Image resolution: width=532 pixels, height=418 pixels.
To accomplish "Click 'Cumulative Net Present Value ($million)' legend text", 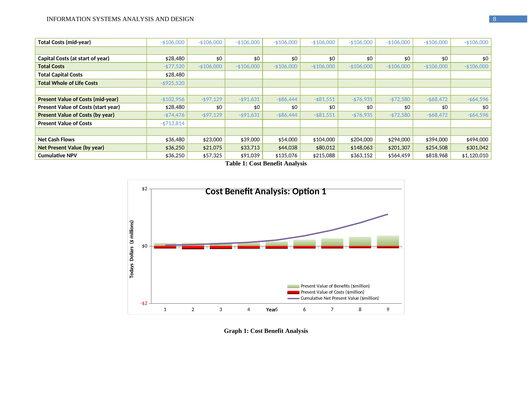I will (x=340, y=298).
